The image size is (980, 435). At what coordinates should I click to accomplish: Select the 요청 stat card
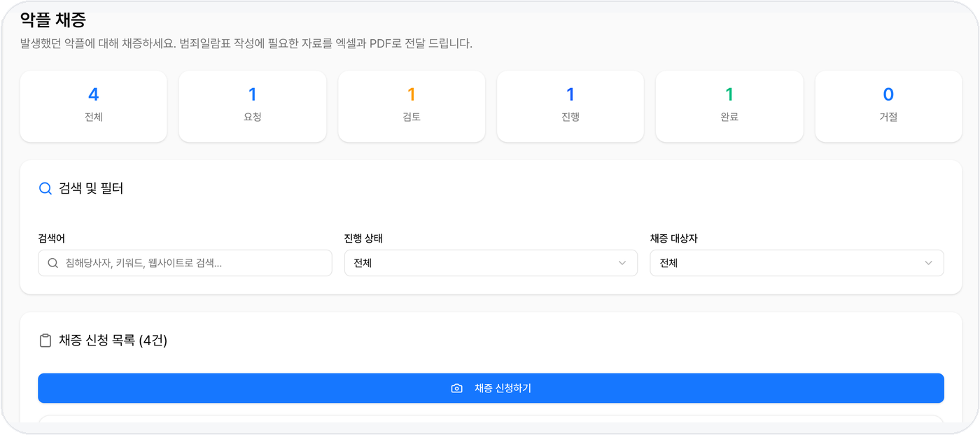point(253,106)
